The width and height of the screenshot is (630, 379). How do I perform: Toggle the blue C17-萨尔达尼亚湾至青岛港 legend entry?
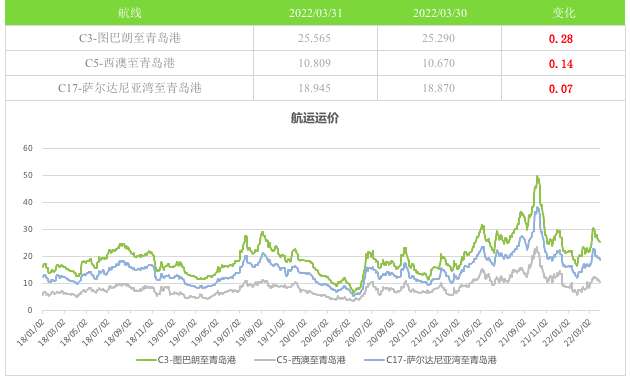431,360
